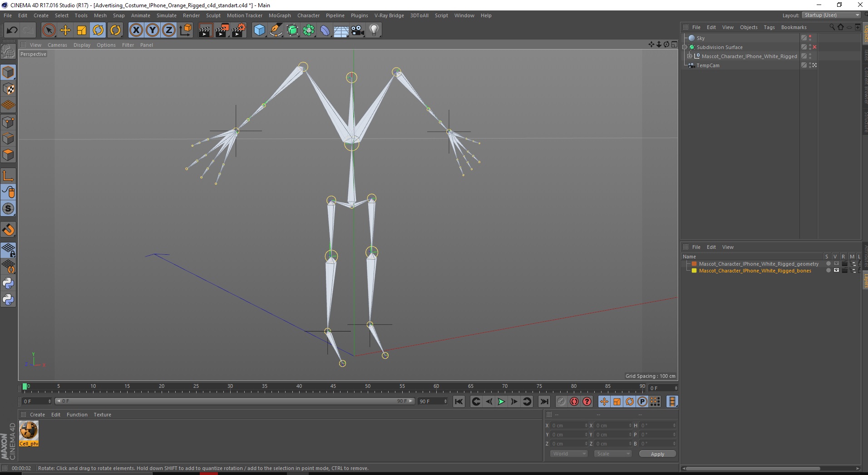
Task: Open the MoGraph menu
Action: click(280, 15)
